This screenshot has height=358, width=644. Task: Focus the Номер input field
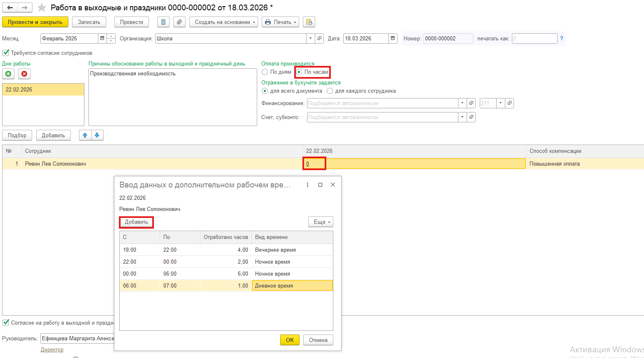pos(448,38)
